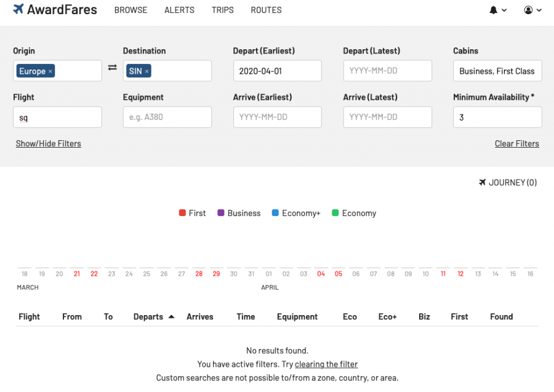The width and height of the screenshot is (554, 392).
Task: Click the Clear Filters link
Action: pos(516,143)
